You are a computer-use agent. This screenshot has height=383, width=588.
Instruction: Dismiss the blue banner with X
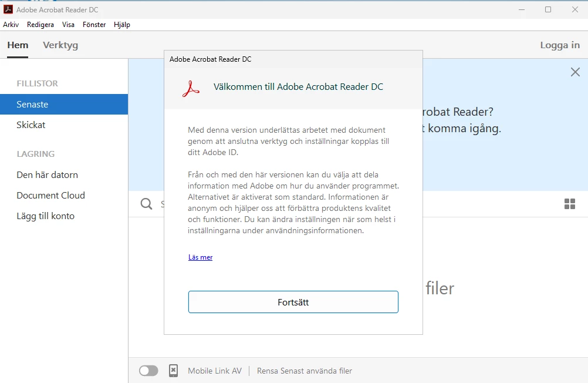[x=575, y=72]
